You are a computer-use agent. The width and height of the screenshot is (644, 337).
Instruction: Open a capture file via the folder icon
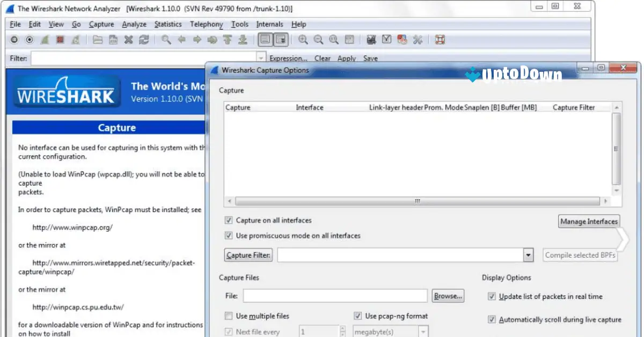(x=98, y=39)
